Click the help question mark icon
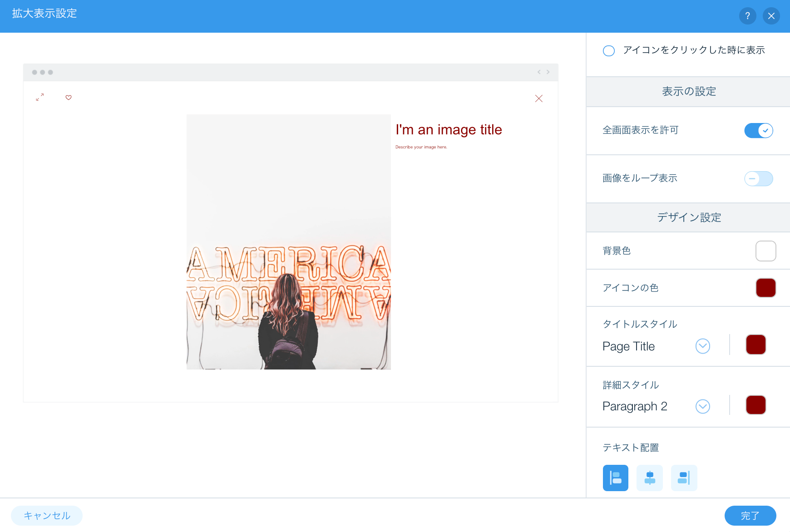Screen dimensions: 790x532 tap(747, 16)
